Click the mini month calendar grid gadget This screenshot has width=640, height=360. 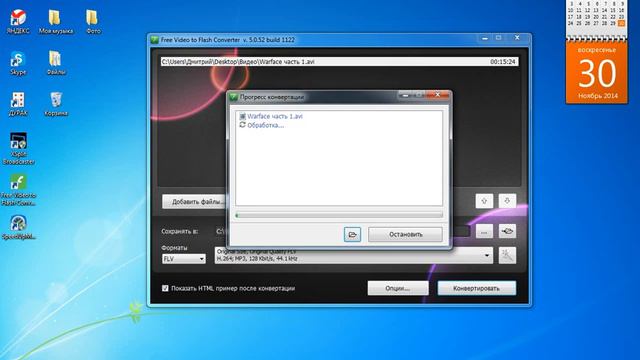[x=597, y=19]
